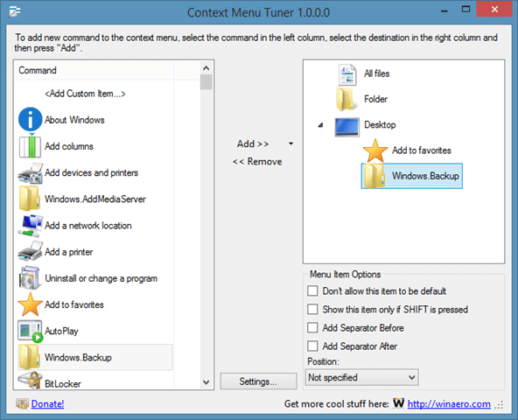Click the donate icon beside Donate link
518x420 pixels.
pos(22,403)
